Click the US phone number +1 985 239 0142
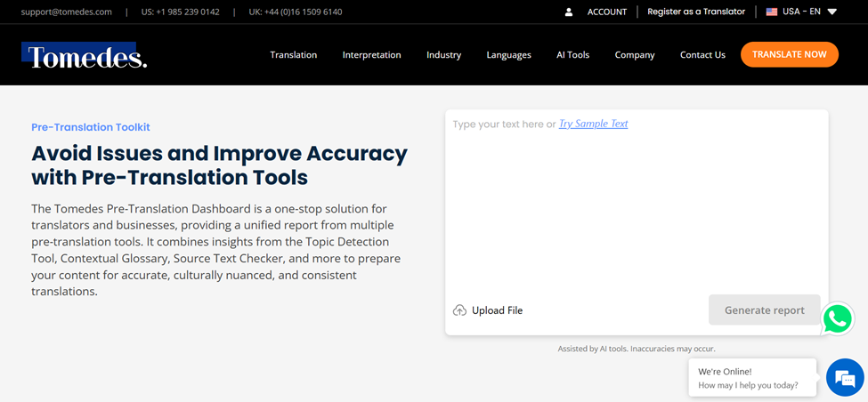868x402 pixels. (x=180, y=12)
